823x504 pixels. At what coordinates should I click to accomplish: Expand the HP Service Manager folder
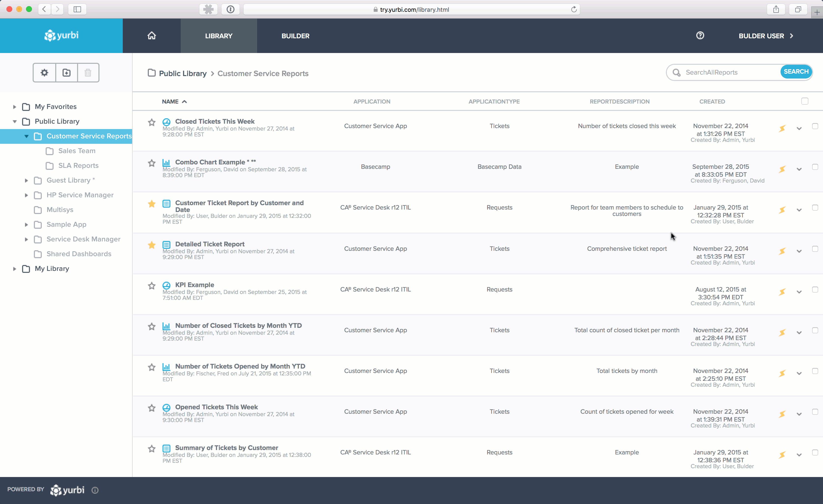26,195
